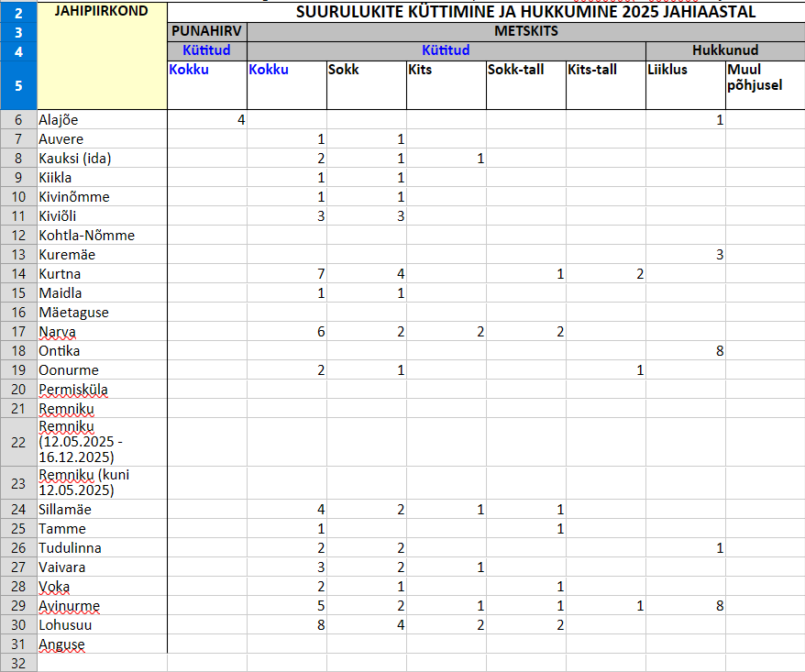805x672 pixels.
Task: Click row header number 22
Action: tap(18, 442)
